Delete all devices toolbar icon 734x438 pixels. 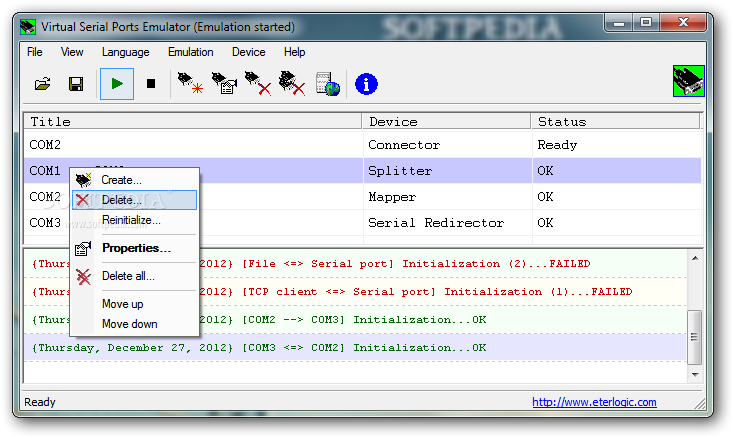(292, 83)
